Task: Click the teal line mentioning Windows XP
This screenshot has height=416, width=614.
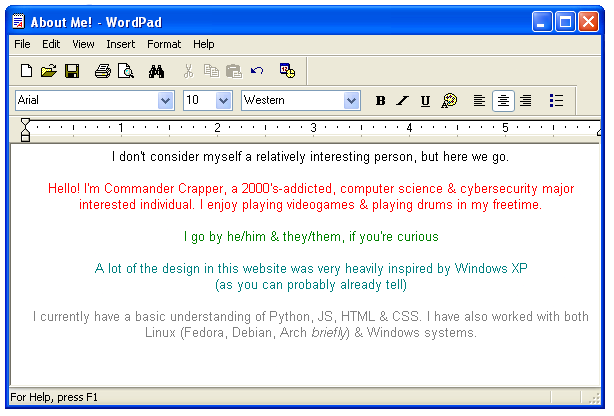Action: click(311, 269)
